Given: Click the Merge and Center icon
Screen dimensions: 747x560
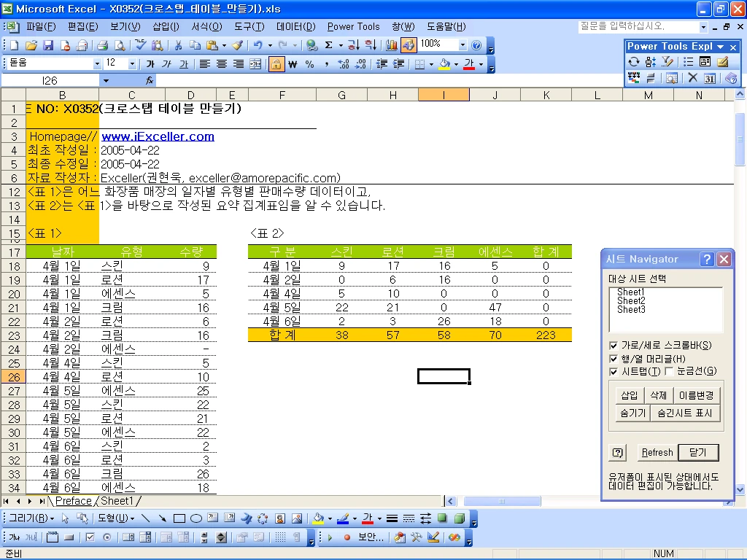Looking at the screenshot, I should click(x=255, y=64).
